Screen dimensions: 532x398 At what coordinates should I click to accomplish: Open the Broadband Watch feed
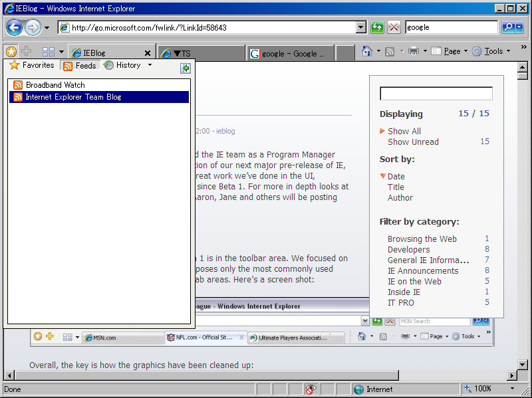[x=98, y=85]
